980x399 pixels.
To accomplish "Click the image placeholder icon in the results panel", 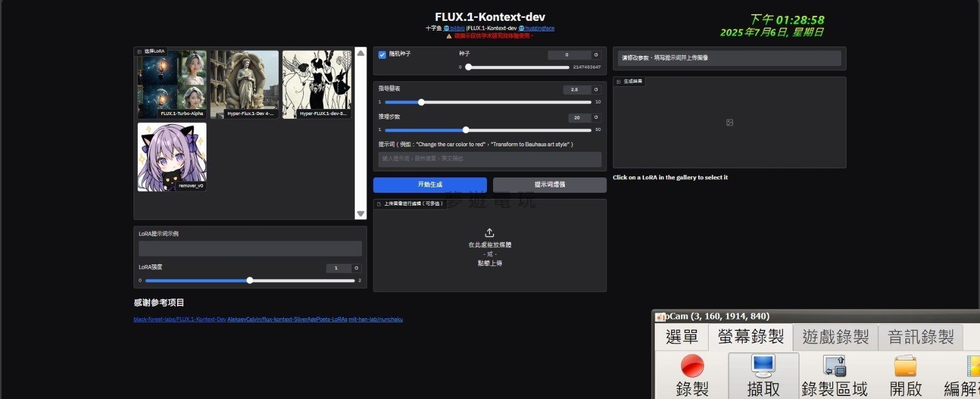I will [x=729, y=122].
